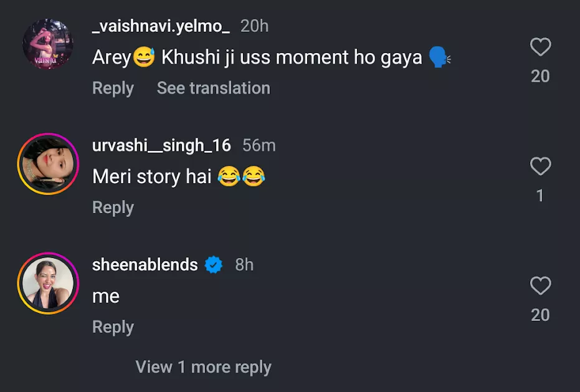The width and height of the screenshot is (580, 392).
Task: View like count 20 on vaishnavi's comment
Action: (x=540, y=76)
